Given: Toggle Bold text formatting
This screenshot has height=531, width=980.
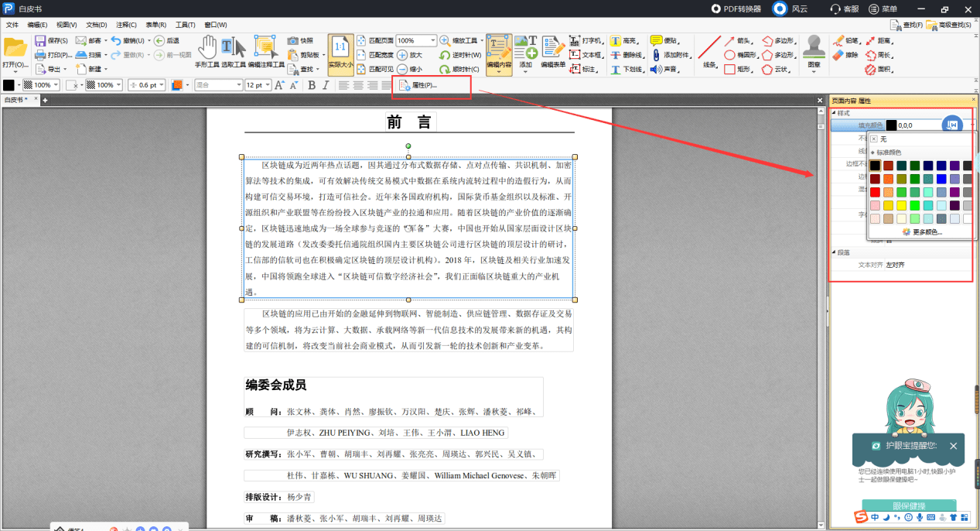Looking at the screenshot, I should pos(312,85).
